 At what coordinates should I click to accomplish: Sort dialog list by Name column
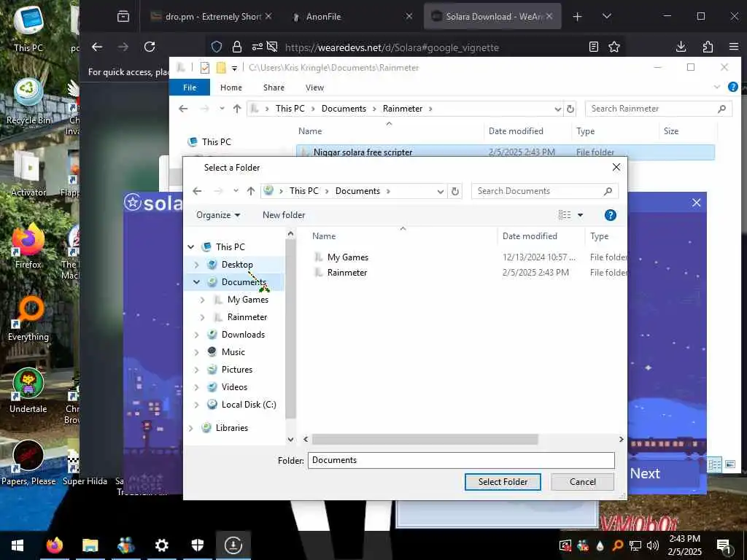click(x=324, y=236)
